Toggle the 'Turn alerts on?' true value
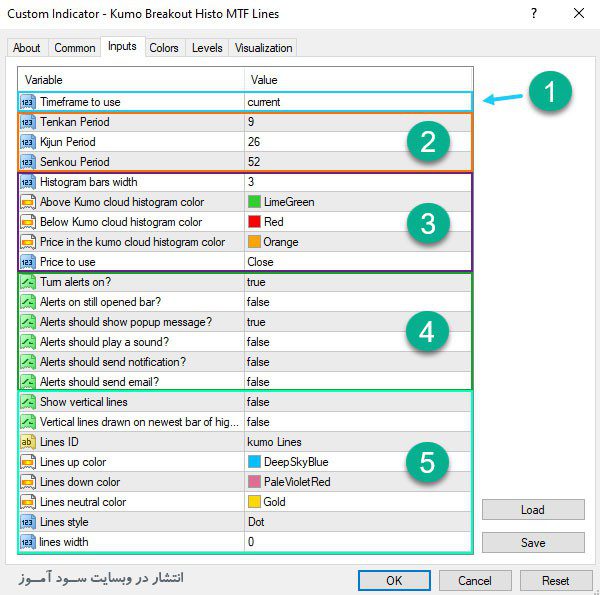The image size is (600, 595). click(x=357, y=282)
